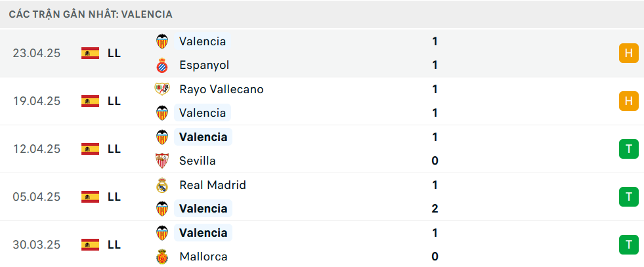
Task: Open the Sevilla team link
Action: tap(197, 161)
